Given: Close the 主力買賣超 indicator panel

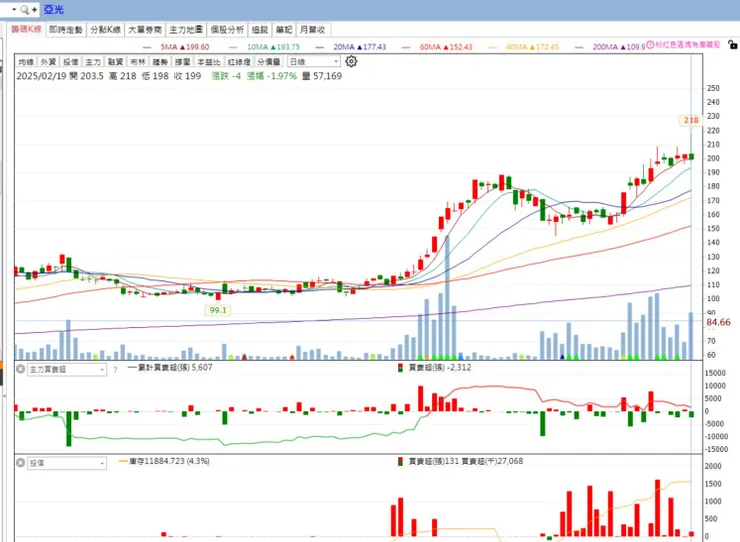Looking at the screenshot, I should [x=20, y=369].
